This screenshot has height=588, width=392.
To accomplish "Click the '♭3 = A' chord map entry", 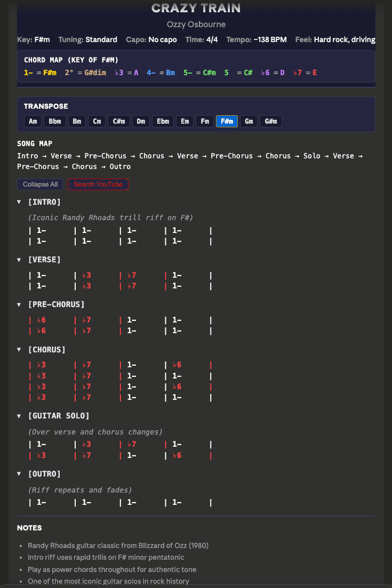I will pos(127,73).
